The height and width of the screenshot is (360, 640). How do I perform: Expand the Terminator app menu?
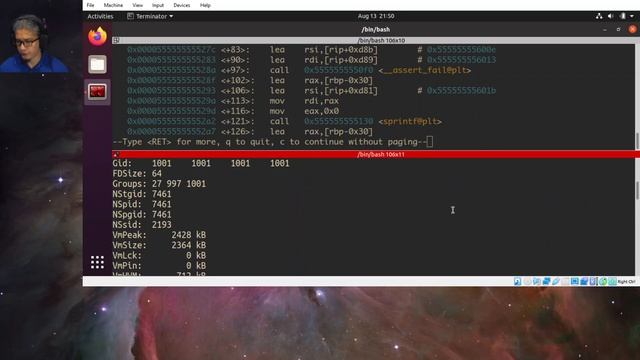click(150, 16)
